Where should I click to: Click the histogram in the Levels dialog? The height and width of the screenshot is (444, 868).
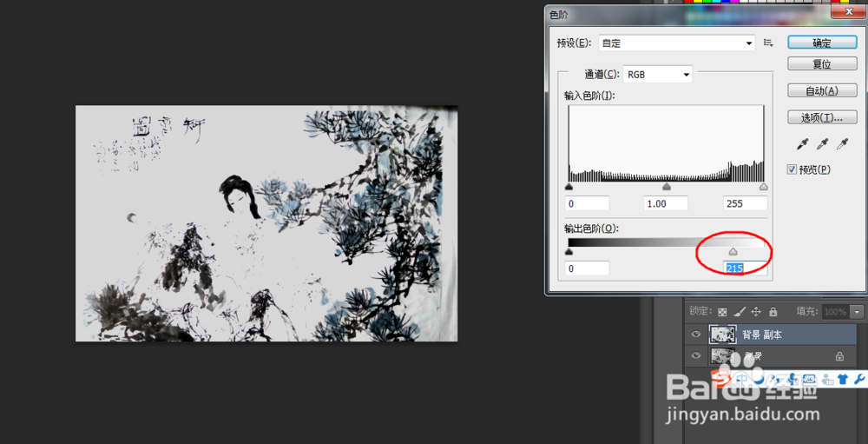[x=666, y=143]
